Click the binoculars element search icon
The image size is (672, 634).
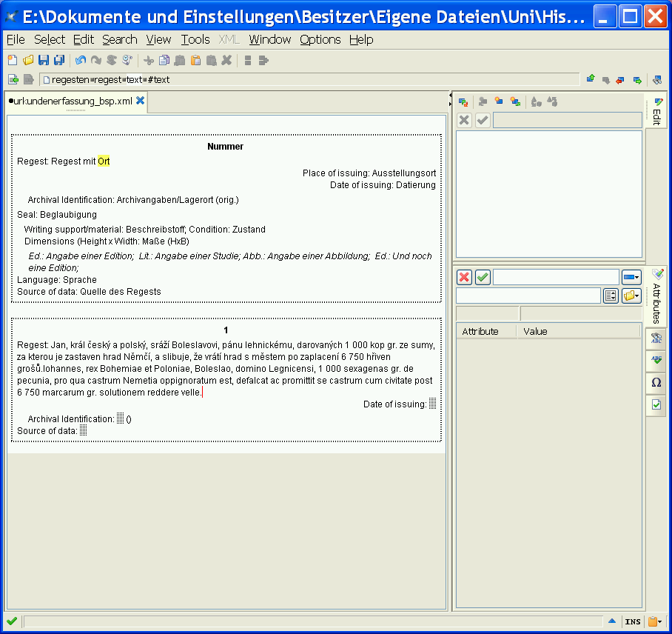coord(657,80)
